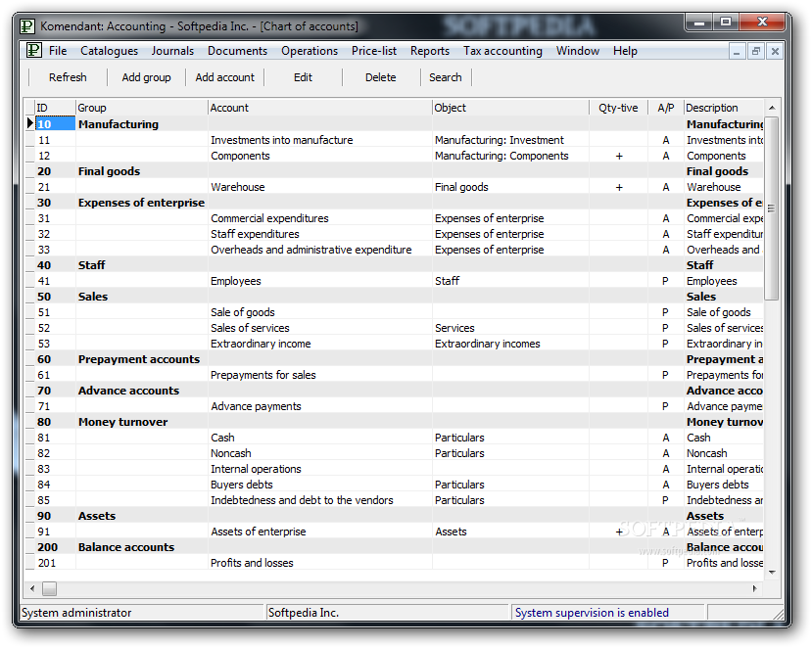The width and height of the screenshot is (812, 648).
Task: Select 'Overheads and administrative expenditure' account
Action: (320, 250)
